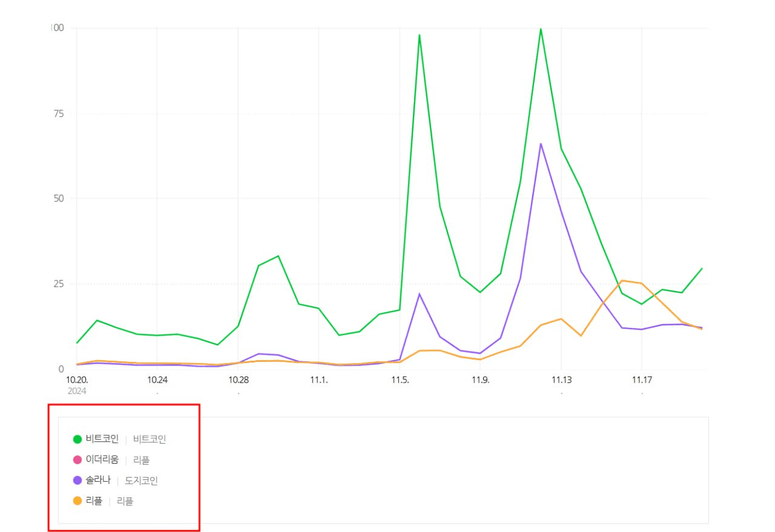
Task: Click the pink 이더리움 legend dot
Action: (x=77, y=460)
